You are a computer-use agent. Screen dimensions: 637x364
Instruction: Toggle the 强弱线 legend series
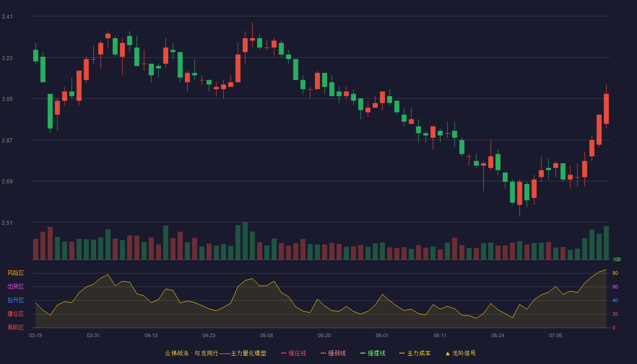(333, 353)
